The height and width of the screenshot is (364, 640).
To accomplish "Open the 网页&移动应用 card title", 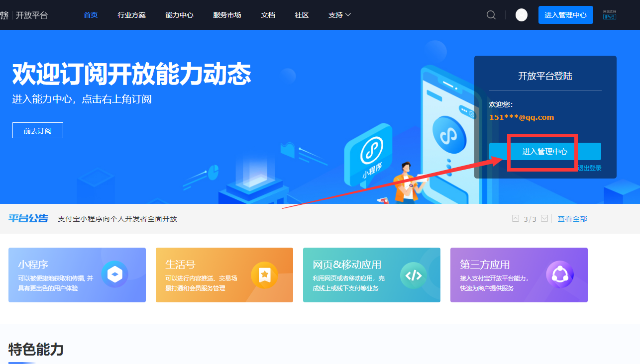I will pos(347,264).
